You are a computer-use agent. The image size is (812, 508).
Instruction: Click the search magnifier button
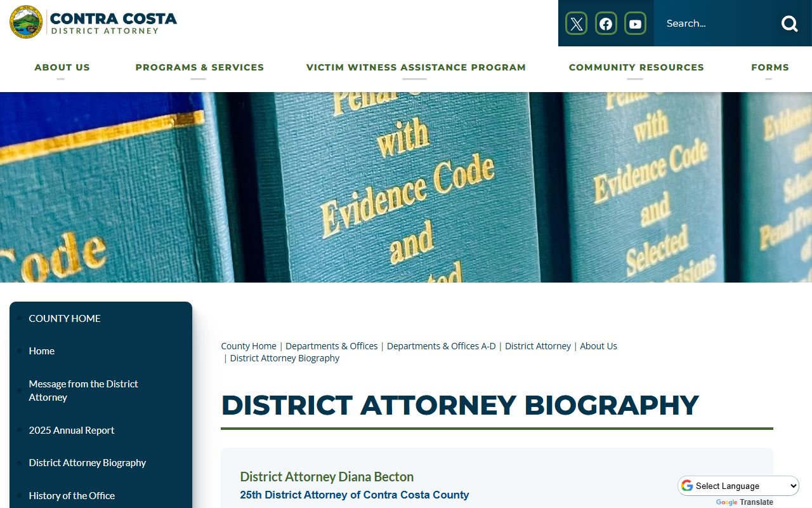(x=789, y=23)
